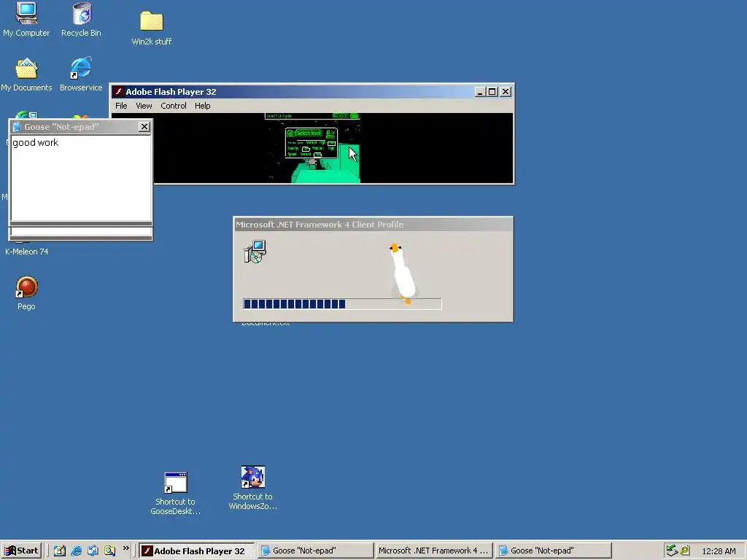This screenshot has width=747, height=560.
Task: Open the My Computer desktop icon
Action: [26, 13]
